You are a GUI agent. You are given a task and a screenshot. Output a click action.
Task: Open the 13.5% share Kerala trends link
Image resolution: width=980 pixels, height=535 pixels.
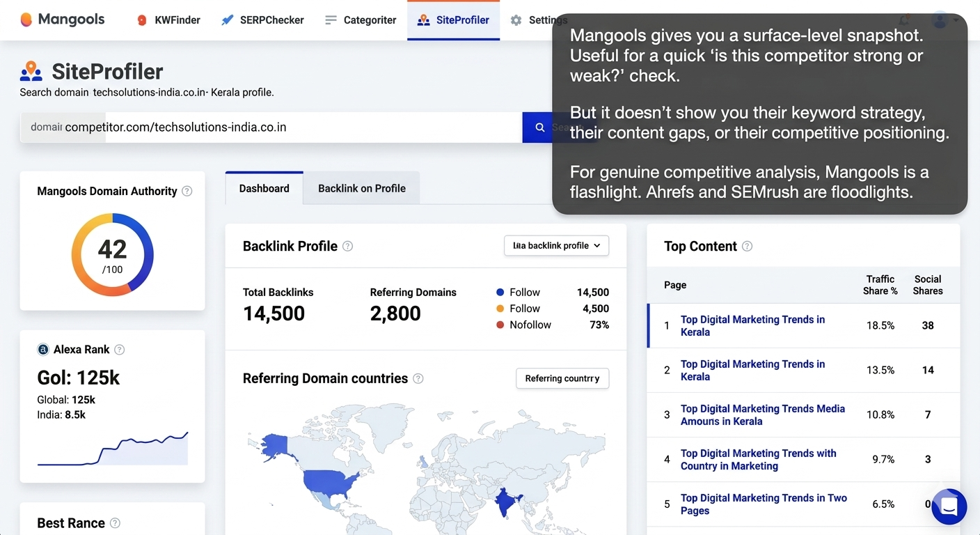pyautogui.click(x=752, y=370)
